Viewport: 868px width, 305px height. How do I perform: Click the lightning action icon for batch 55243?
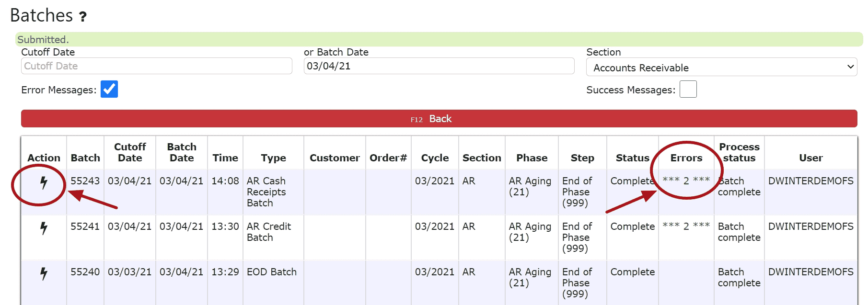[44, 182]
